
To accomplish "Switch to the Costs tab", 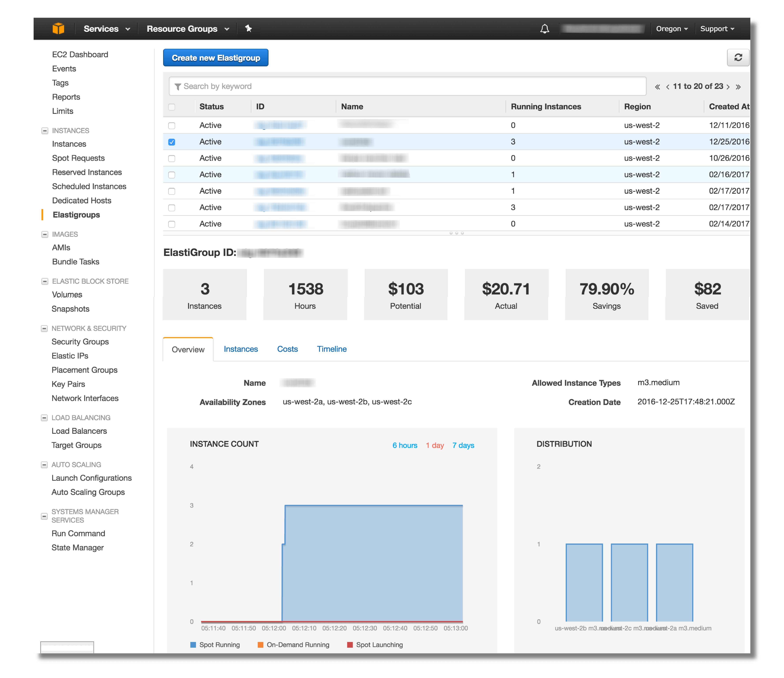I will coord(287,349).
